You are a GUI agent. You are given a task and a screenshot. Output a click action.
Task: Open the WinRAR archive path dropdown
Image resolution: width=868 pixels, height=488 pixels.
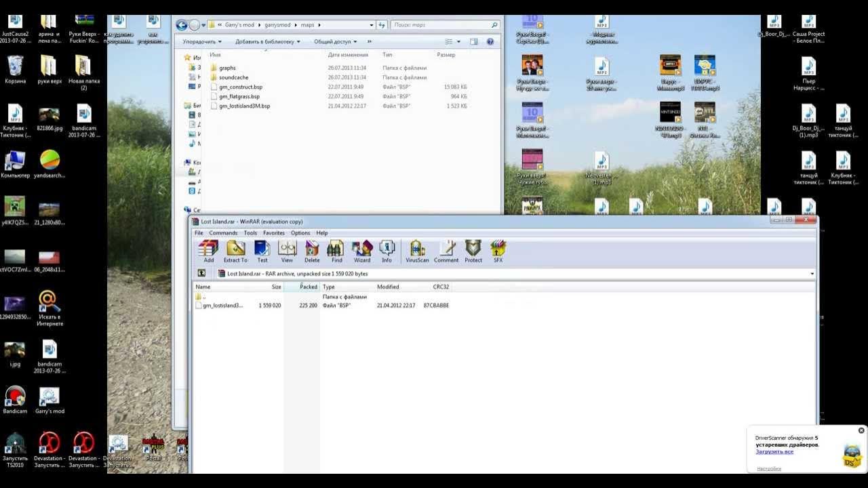click(812, 274)
